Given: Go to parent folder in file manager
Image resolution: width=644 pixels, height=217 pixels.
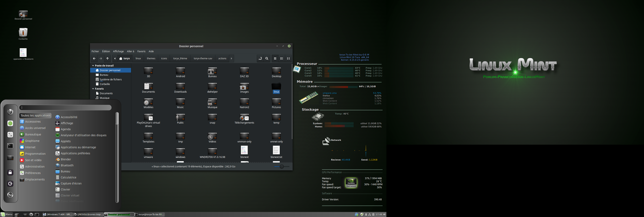Looking at the screenshot, I should pyautogui.click(x=107, y=58).
